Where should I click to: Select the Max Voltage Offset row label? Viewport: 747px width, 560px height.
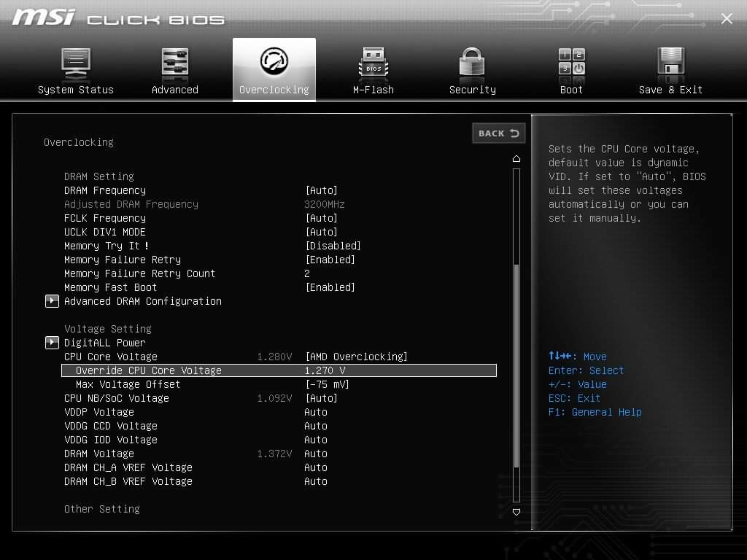click(128, 384)
